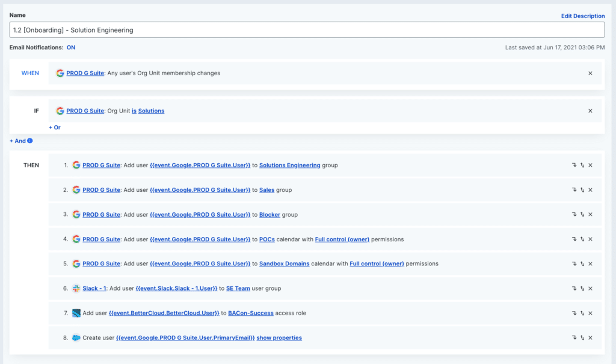
Task: Click the bent arrow icon on step 6
Action: click(574, 289)
